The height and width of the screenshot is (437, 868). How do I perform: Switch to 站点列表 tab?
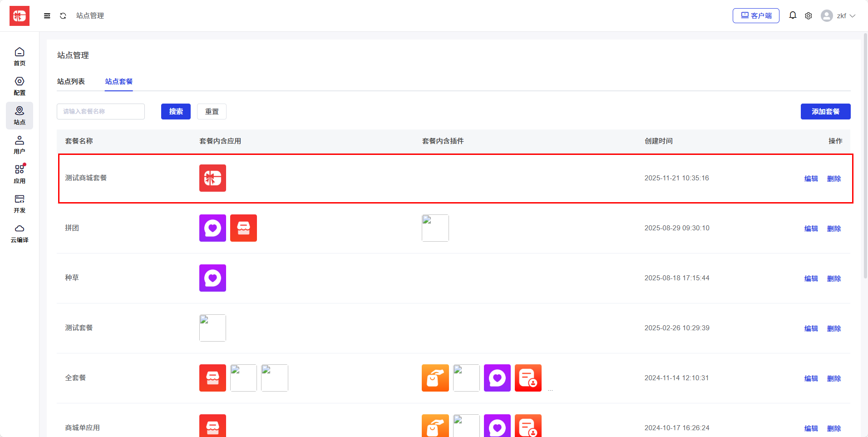71,82
